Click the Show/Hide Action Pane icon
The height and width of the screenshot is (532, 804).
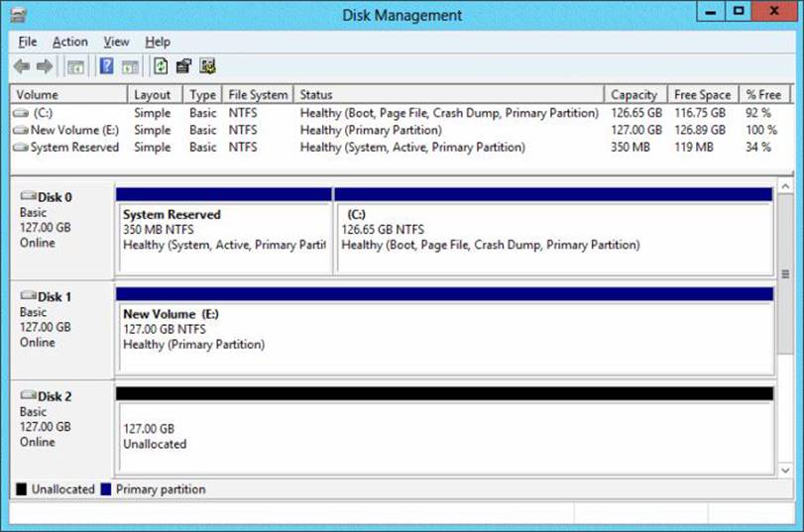click(x=130, y=66)
